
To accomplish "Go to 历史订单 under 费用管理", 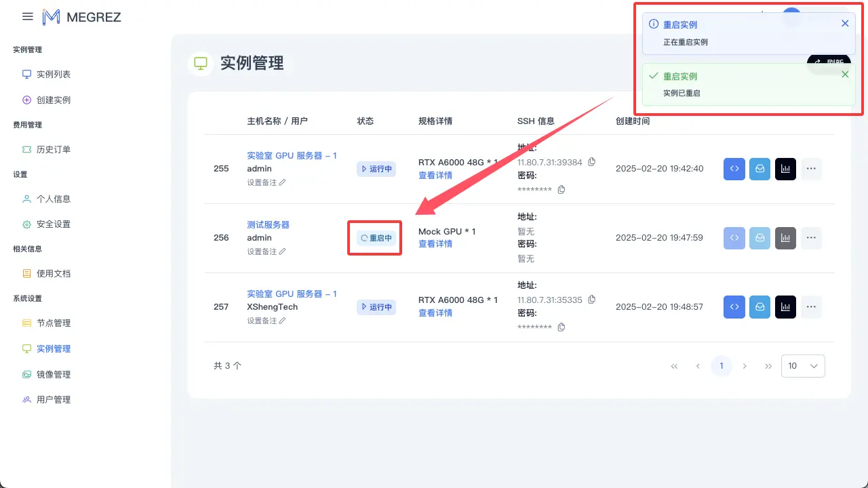I will [x=54, y=149].
